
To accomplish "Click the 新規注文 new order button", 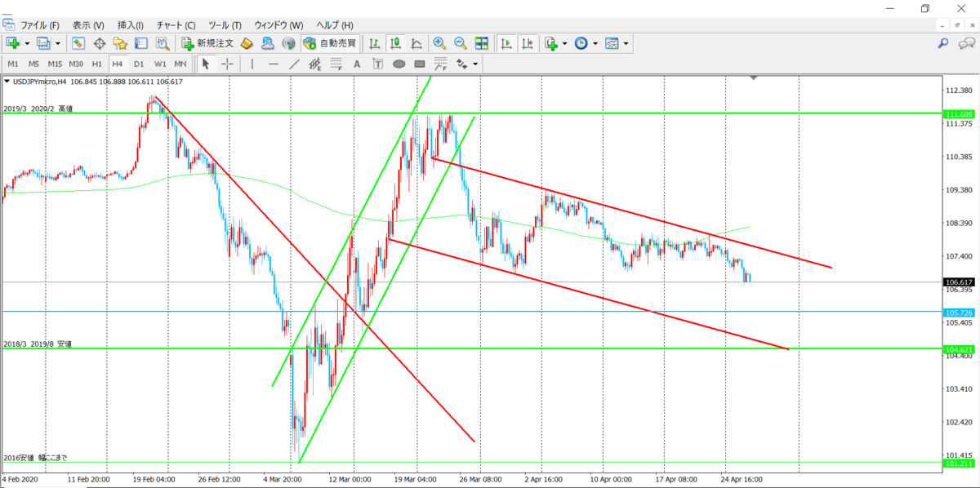I will pyautogui.click(x=208, y=42).
